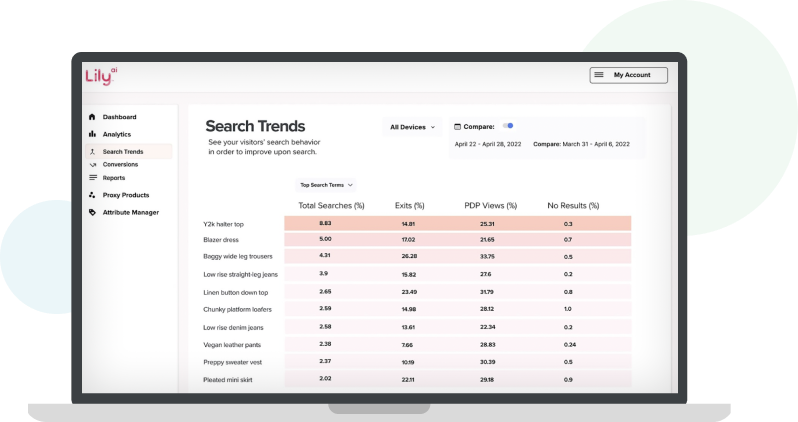798x422 pixels.
Task: Click the 33.75 PDP views value
Action: (487, 257)
